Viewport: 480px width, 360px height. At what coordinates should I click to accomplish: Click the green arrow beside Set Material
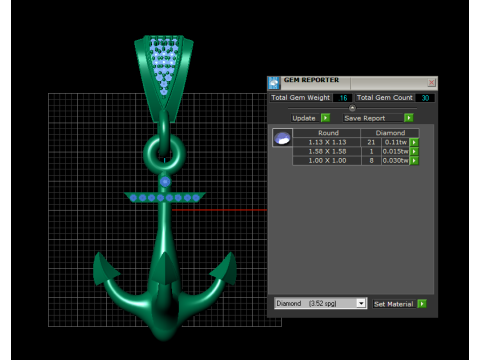pyautogui.click(x=422, y=304)
